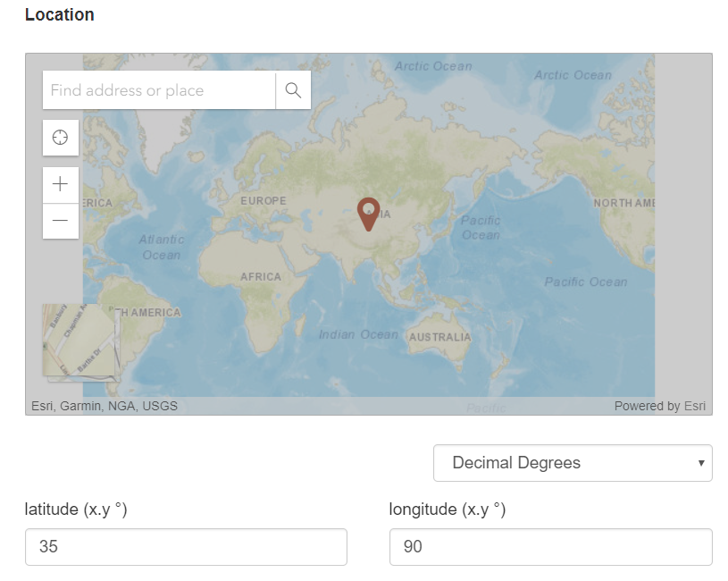
Task: Click the longitude input showing 90
Action: [550, 547]
